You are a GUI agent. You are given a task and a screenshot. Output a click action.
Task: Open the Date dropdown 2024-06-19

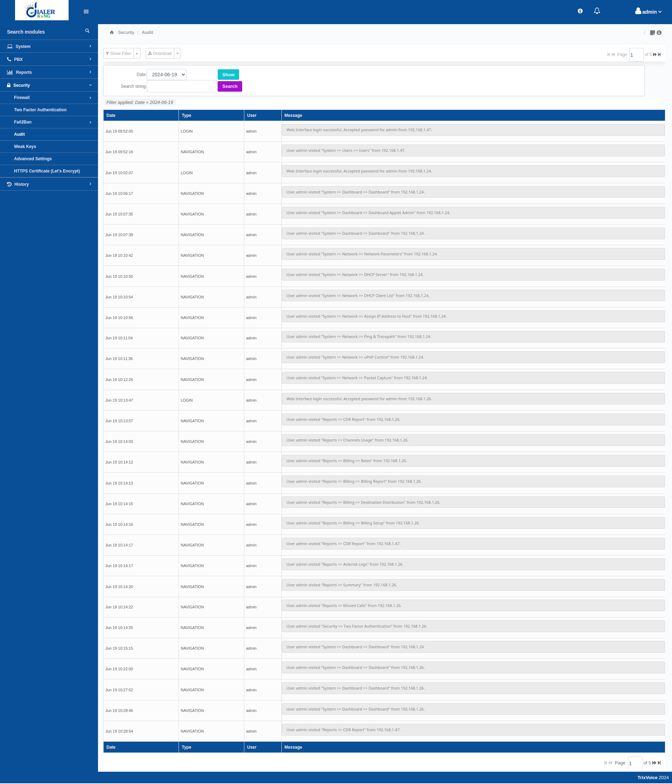(x=167, y=75)
